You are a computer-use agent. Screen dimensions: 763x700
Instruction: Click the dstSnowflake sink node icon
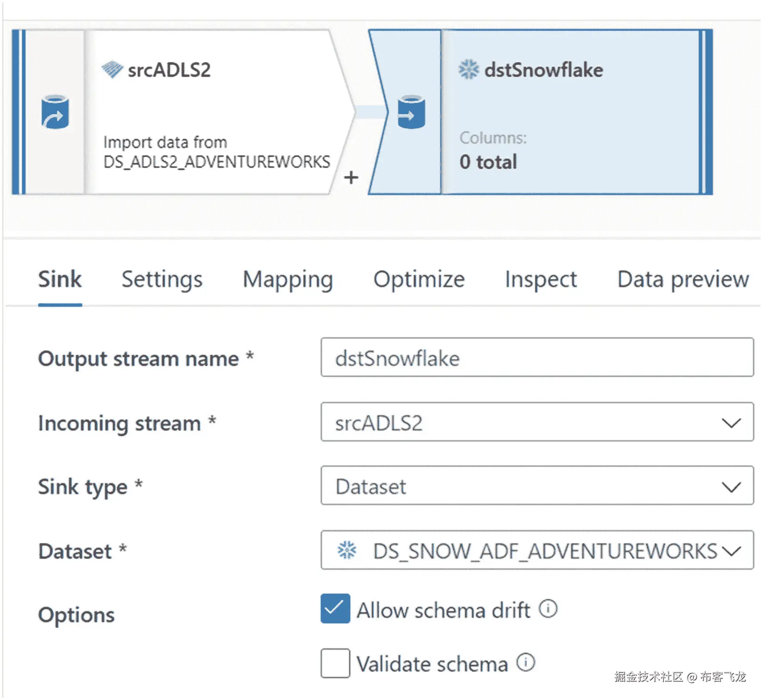click(x=411, y=112)
